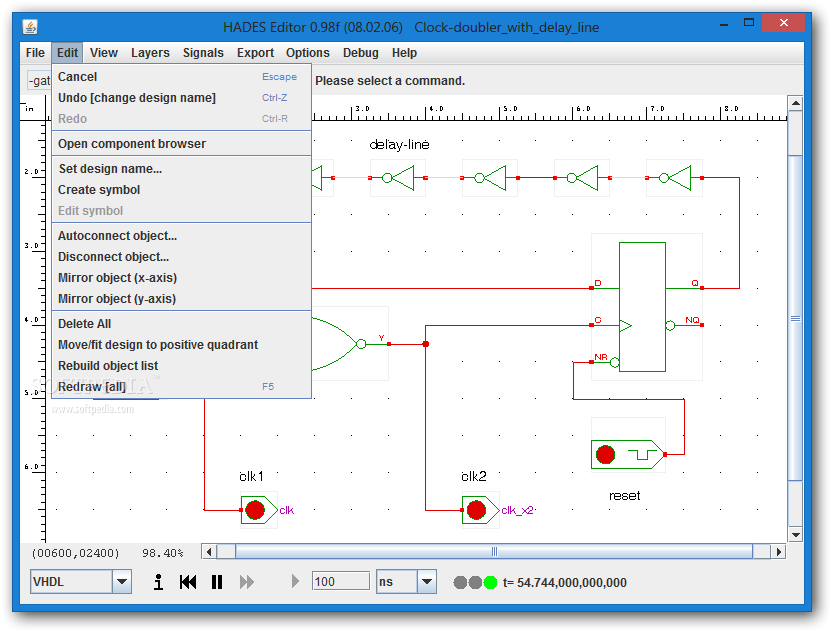Choose Mirror object (x-axis)

tap(181, 278)
